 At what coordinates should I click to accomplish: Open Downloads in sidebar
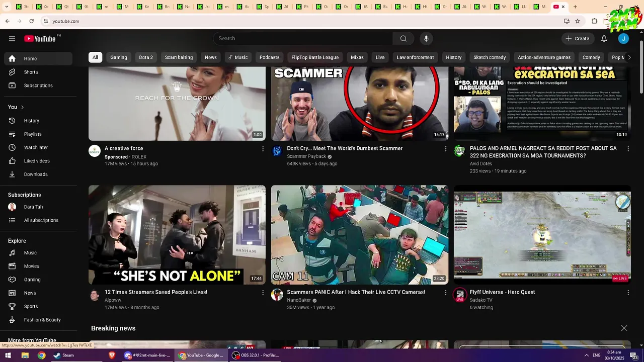[38, 174]
